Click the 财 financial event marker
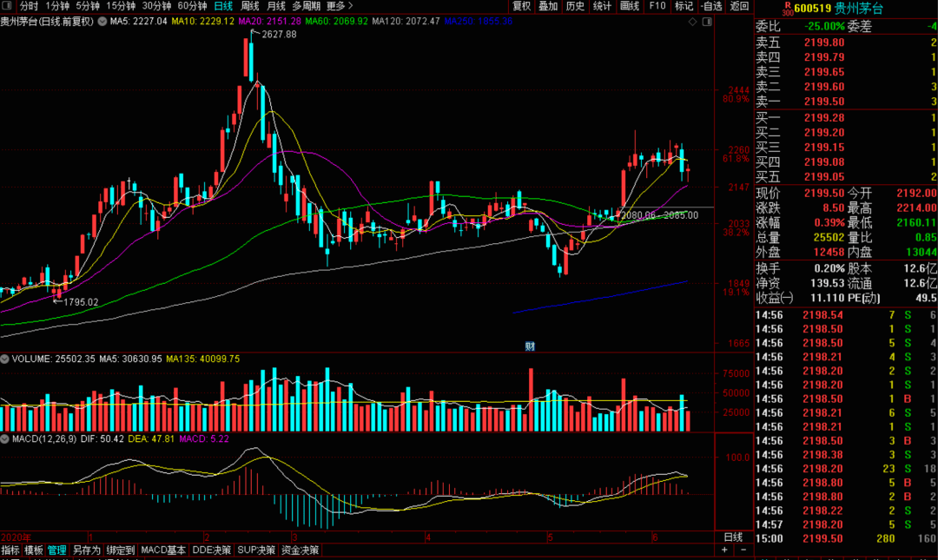The height and width of the screenshot is (560, 938). coord(528,346)
